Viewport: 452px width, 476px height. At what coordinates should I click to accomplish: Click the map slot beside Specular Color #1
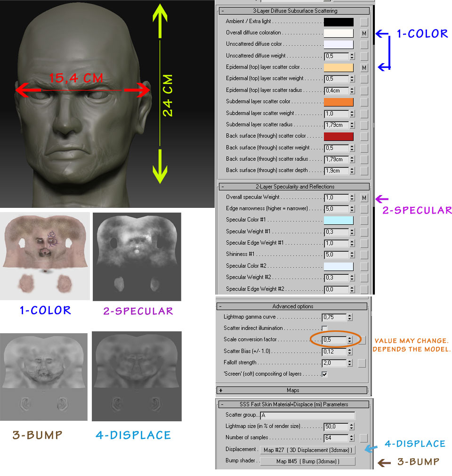coord(364,220)
